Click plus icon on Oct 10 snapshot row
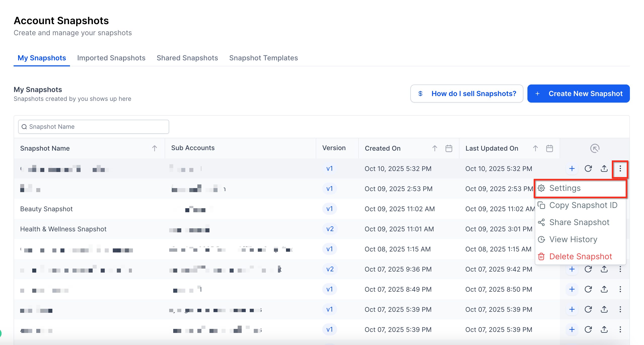Viewport: 644px width, 345px height. pyautogui.click(x=572, y=168)
